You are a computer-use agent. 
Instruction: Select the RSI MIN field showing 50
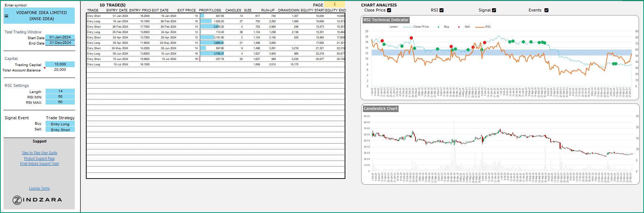coord(60,97)
